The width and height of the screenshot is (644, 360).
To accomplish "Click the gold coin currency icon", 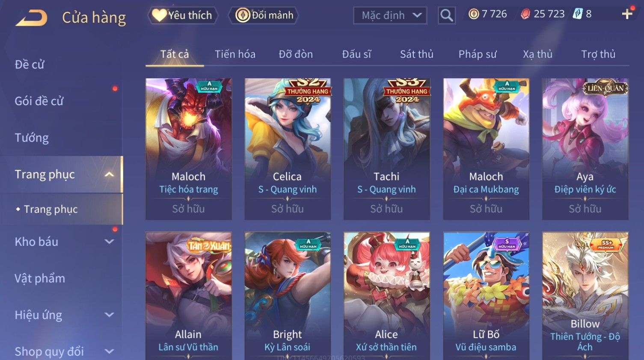I will pos(474,14).
